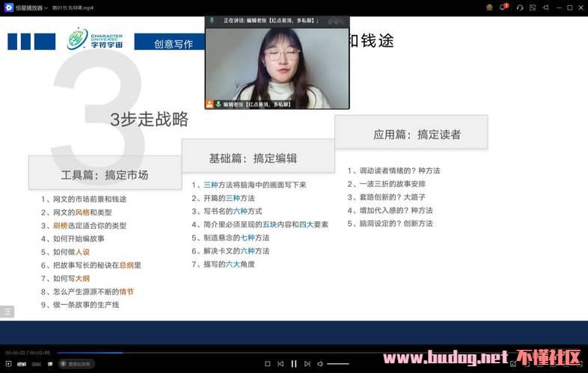Click line 如何写大纲
This screenshot has height=373, width=588.
click(x=65, y=279)
